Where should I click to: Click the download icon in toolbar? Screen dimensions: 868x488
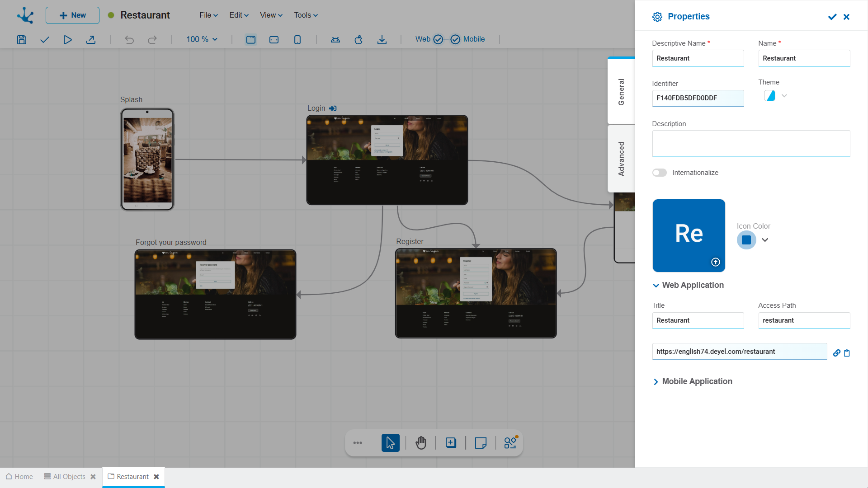(x=382, y=40)
